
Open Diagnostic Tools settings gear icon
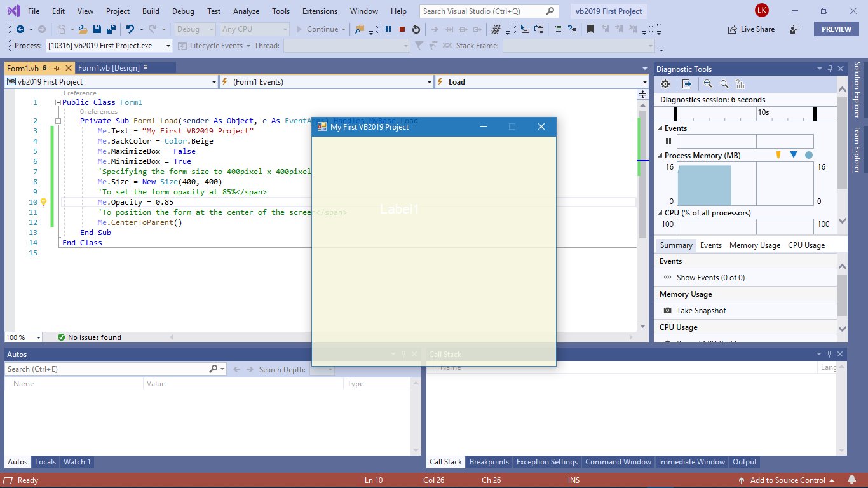tap(665, 83)
